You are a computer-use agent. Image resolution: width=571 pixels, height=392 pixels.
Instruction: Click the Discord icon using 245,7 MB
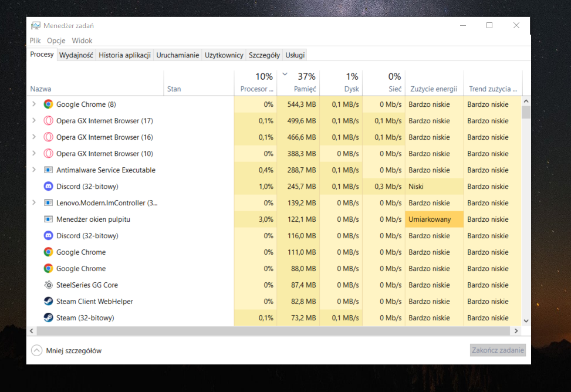[48, 186]
